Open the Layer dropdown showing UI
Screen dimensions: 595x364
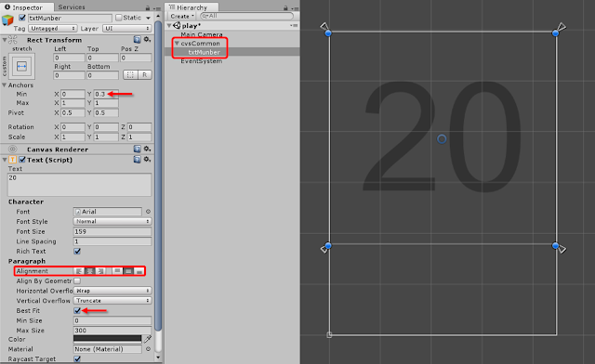pyautogui.click(x=126, y=29)
